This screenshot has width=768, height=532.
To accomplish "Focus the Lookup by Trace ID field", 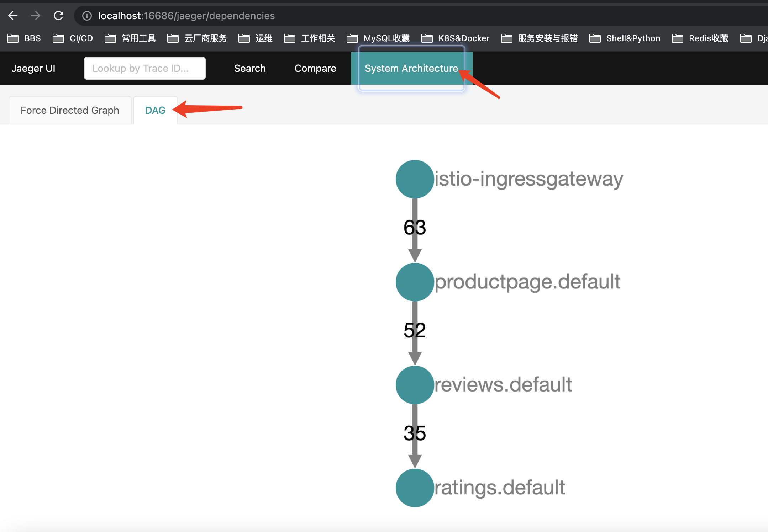I will 144,68.
